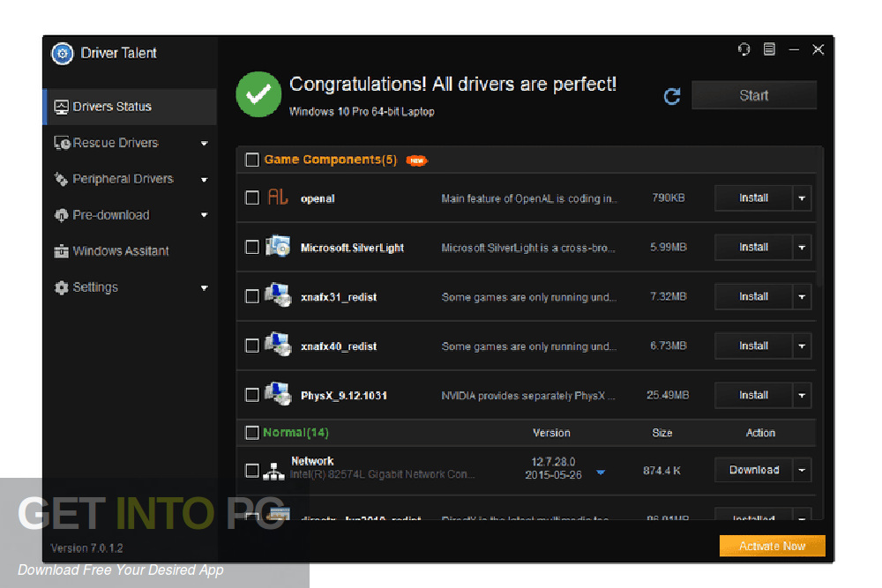Expand the Rescue Drivers arrow
The width and height of the screenshot is (882, 588).
point(205,144)
